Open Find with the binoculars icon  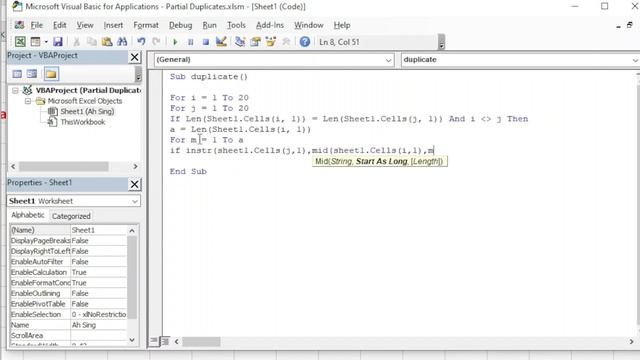[122, 42]
